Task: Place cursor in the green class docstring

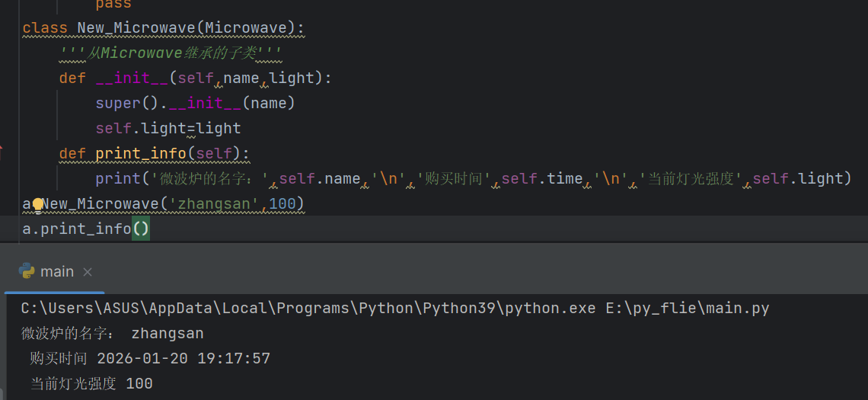Action: coord(171,53)
